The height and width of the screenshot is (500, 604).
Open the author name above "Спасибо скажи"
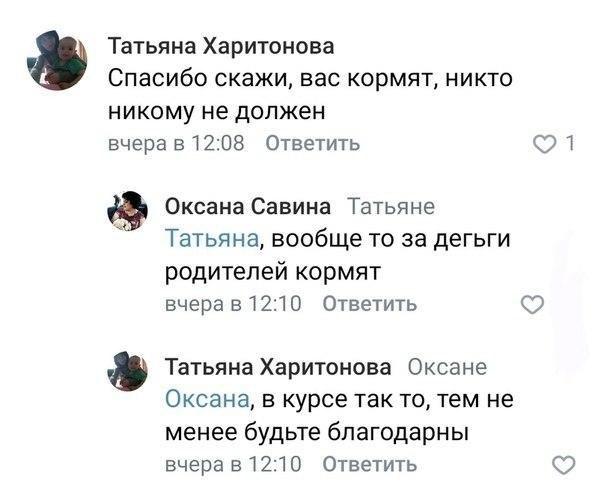coord(221,47)
